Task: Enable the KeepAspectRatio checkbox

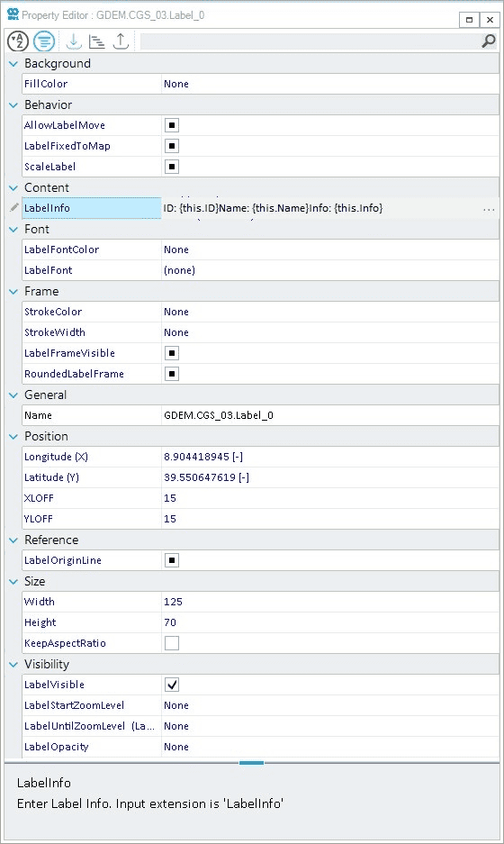Action: click(172, 643)
